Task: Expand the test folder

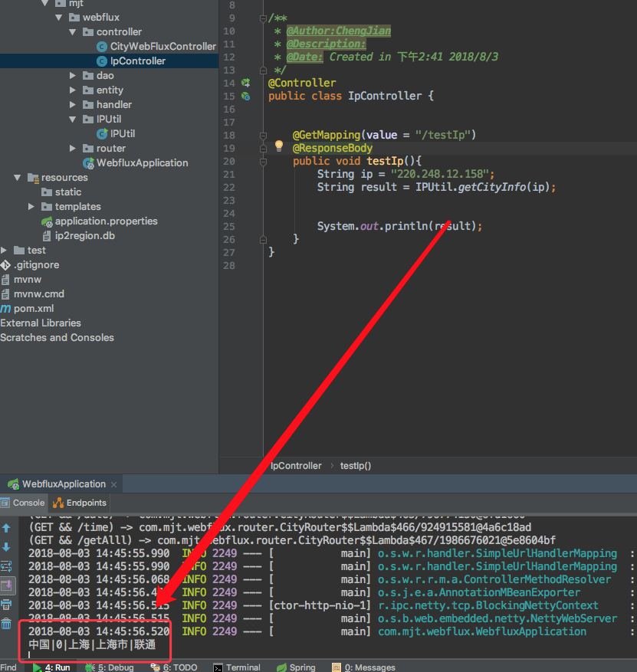Action: [4, 251]
